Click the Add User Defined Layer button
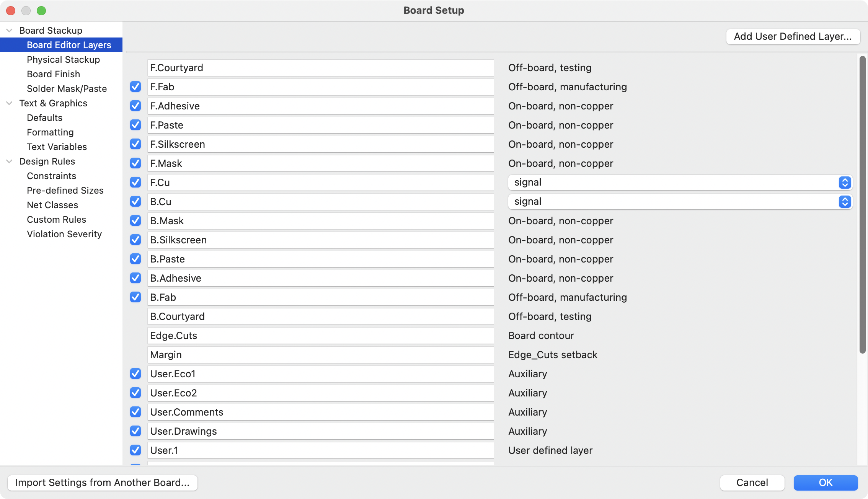This screenshot has width=868, height=499. point(793,36)
